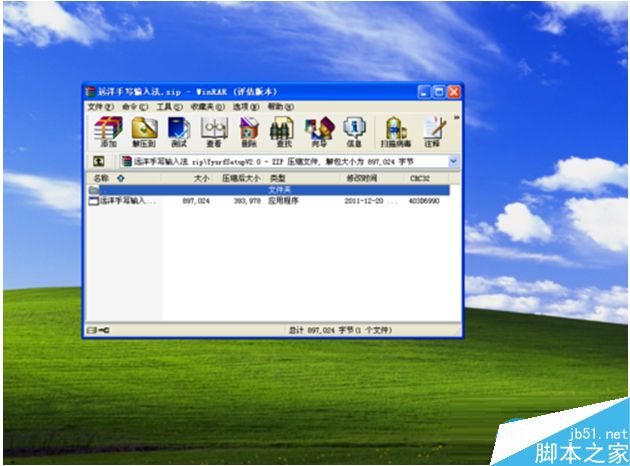Select the parent folder (文件夹) row

point(268,190)
